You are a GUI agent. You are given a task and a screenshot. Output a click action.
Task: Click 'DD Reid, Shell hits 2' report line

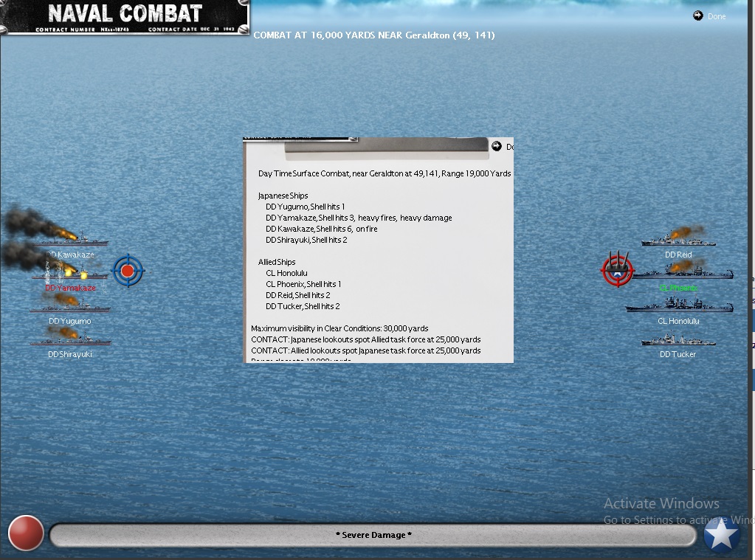[298, 295]
